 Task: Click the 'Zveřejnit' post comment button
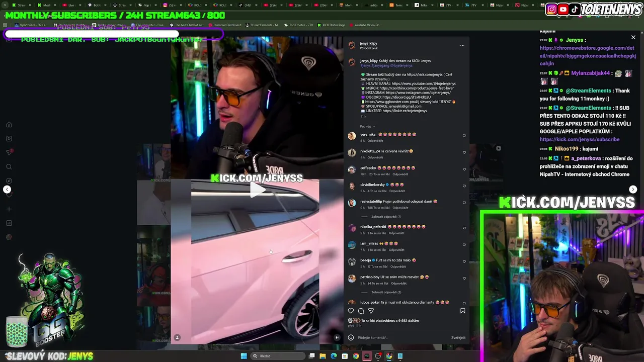(458, 337)
